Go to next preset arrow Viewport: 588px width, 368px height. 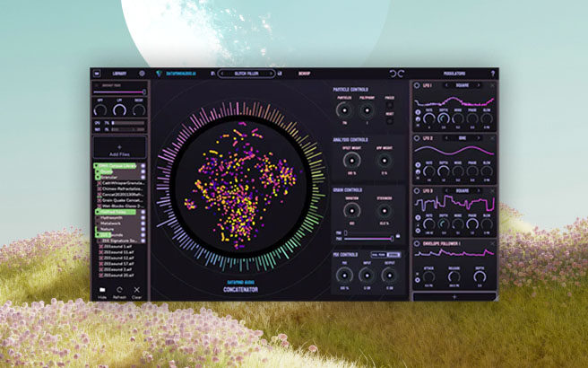click(x=271, y=74)
